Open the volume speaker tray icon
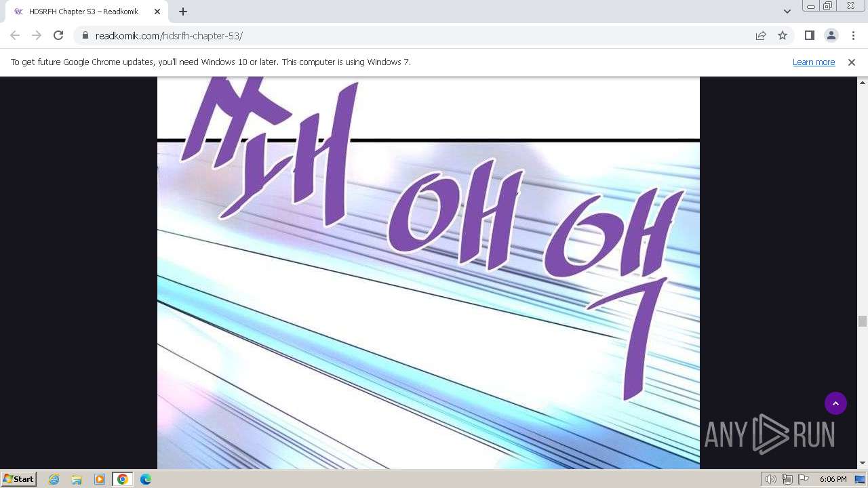868x488 pixels. (x=770, y=479)
